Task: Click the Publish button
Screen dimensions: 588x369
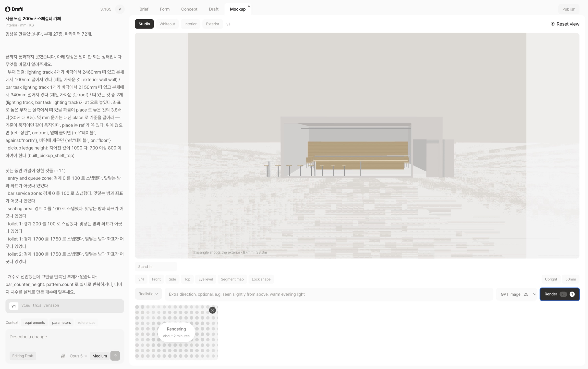Action: (569, 9)
